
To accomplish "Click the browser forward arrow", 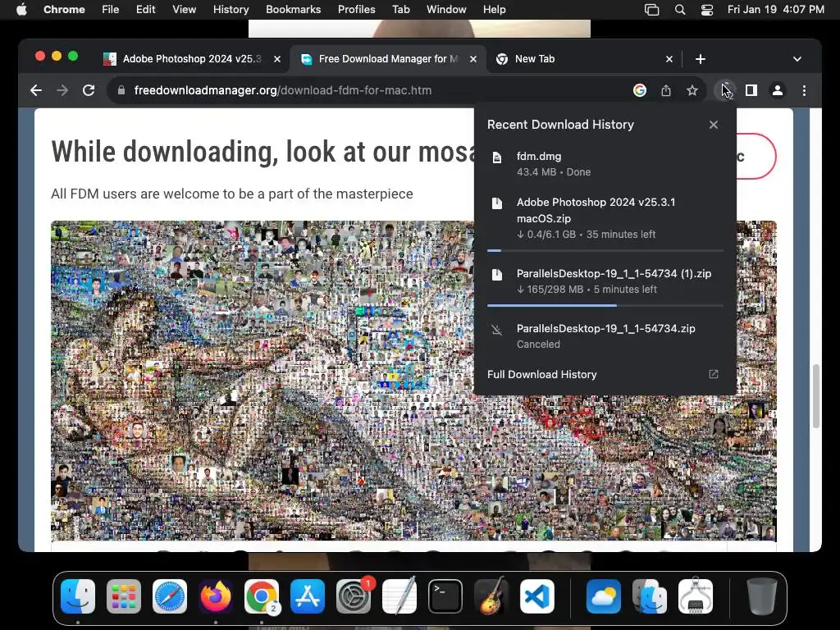I will click(62, 90).
